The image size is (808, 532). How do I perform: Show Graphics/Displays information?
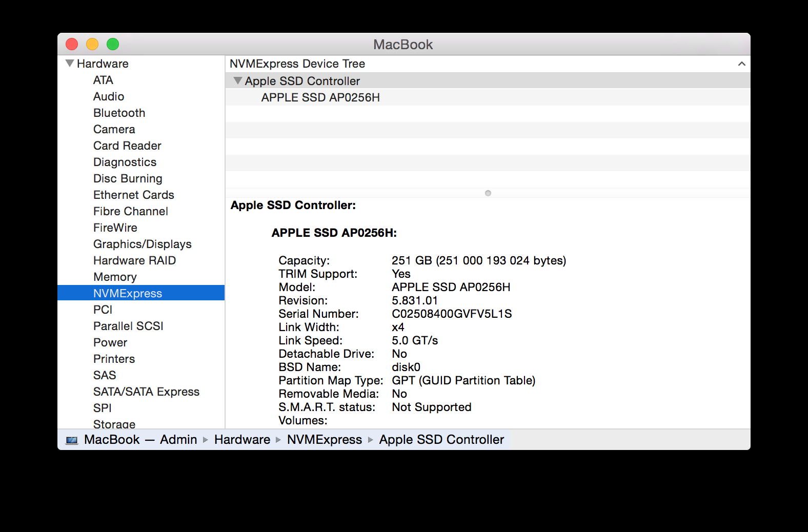[x=143, y=244]
